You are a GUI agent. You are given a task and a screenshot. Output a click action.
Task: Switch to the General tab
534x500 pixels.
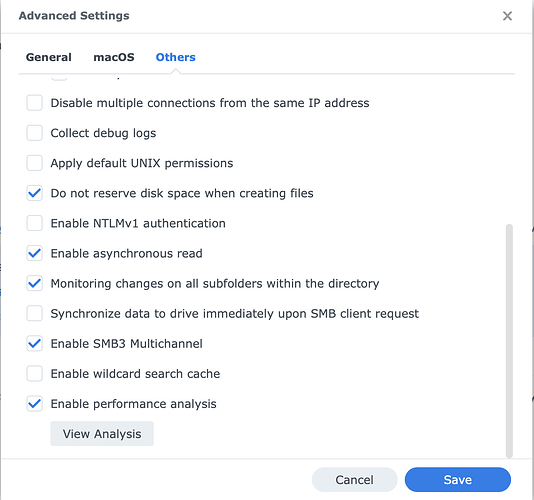pos(49,57)
